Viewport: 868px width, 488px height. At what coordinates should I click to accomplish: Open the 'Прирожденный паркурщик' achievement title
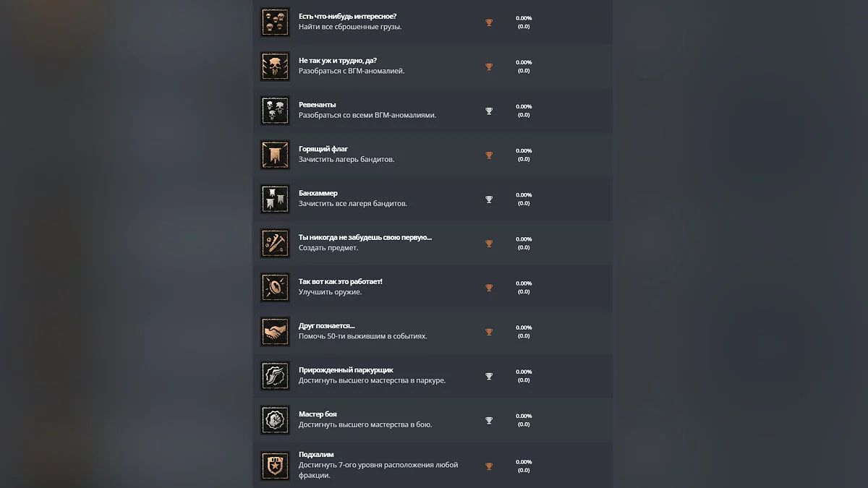click(x=346, y=370)
